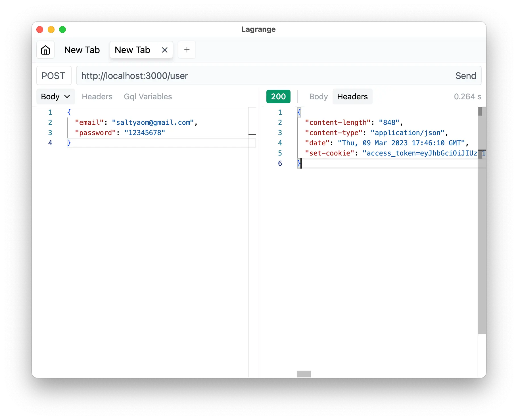Click the green fullscreen window button
This screenshot has height=420, width=518.
pyautogui.click(x=62, y=30)
